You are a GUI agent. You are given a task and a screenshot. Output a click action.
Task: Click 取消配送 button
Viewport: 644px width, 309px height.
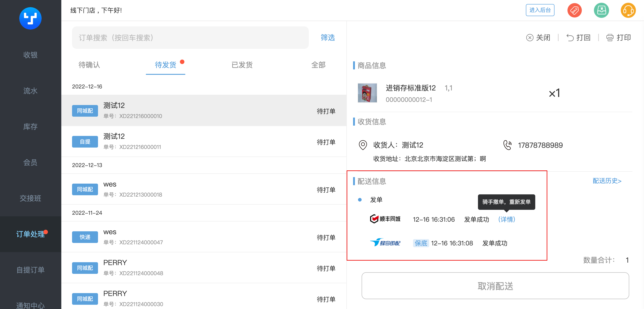coord(495,286)
